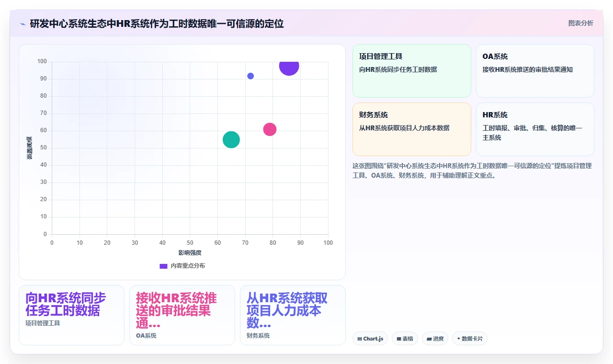
Task: Click the Chart.js tag chip
Action: [x=370, y=339]
